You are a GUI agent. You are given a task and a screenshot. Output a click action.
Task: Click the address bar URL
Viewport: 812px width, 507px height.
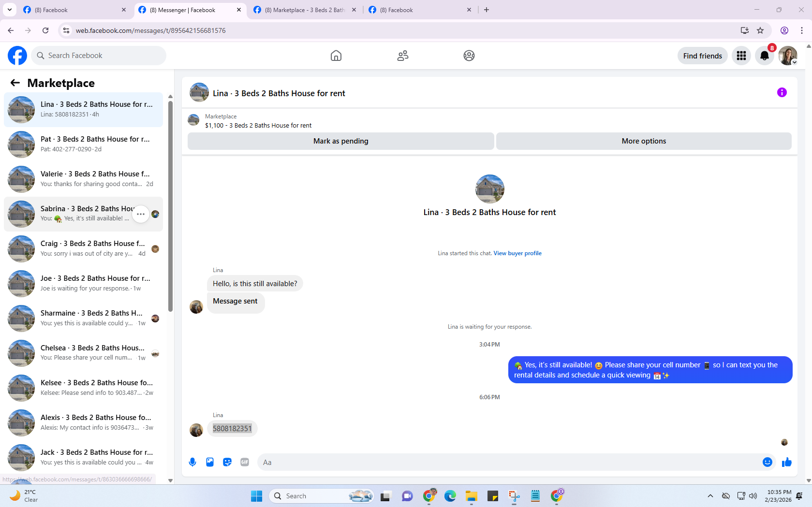pyautogui.click(x=151, y=30)
